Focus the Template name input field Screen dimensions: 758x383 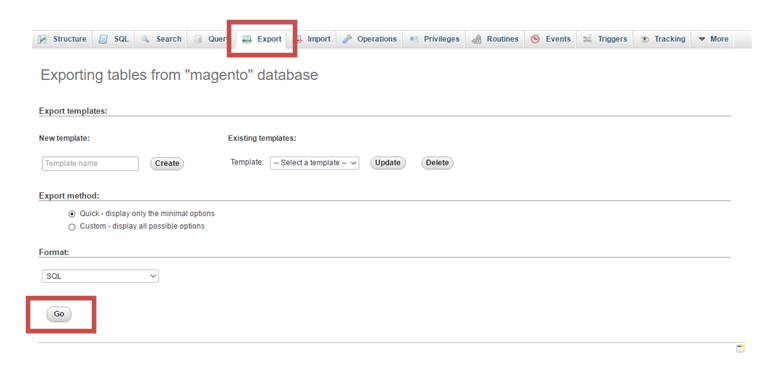90,163
